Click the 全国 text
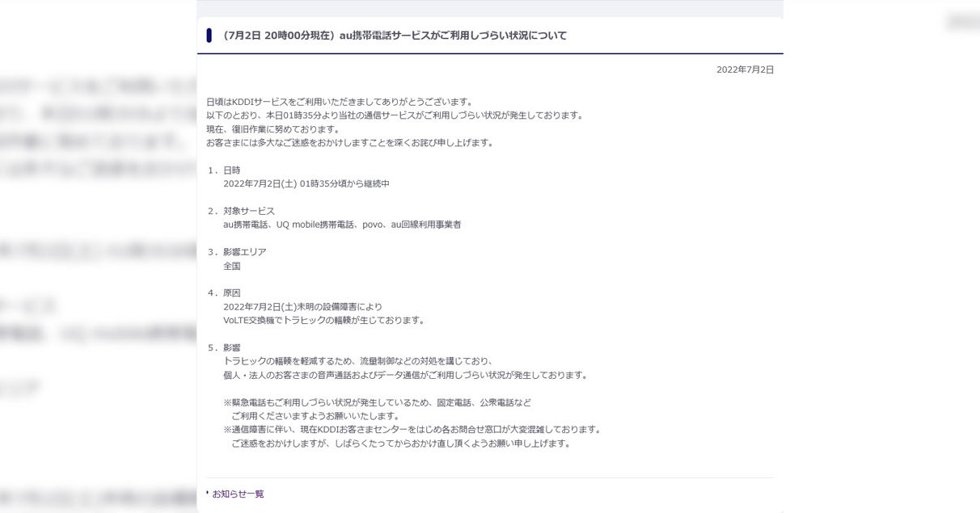 (232, 266)
